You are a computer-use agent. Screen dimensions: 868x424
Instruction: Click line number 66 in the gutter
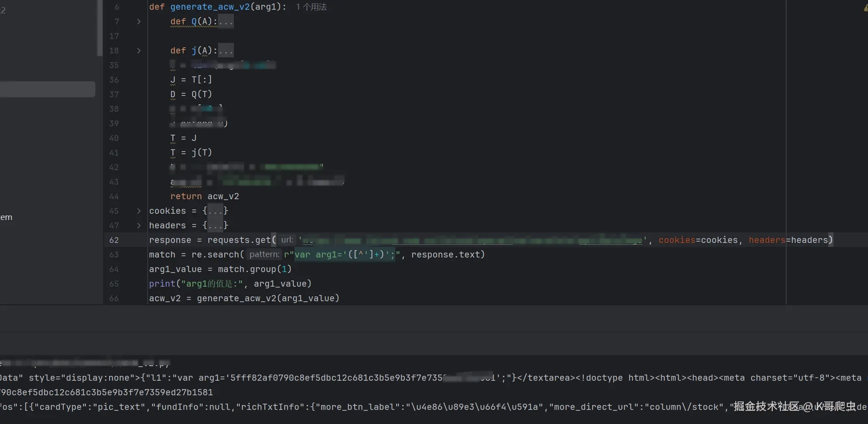[114, 299]
